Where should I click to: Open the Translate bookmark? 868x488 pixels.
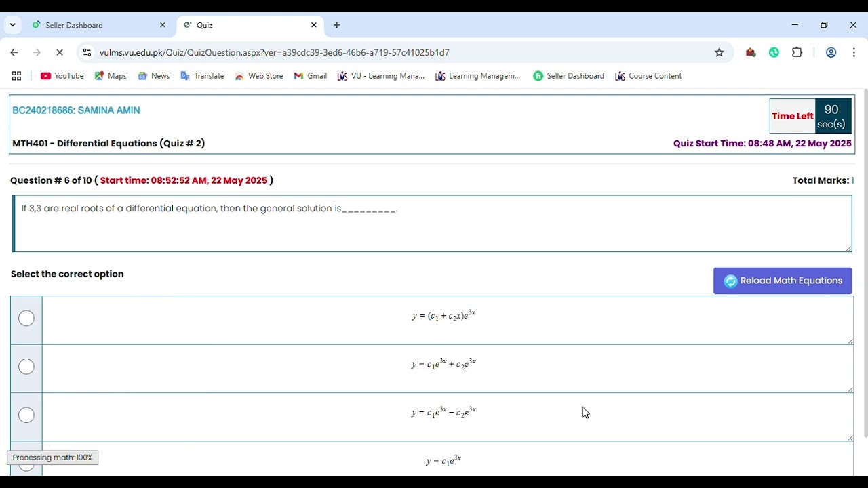point(202,76)
